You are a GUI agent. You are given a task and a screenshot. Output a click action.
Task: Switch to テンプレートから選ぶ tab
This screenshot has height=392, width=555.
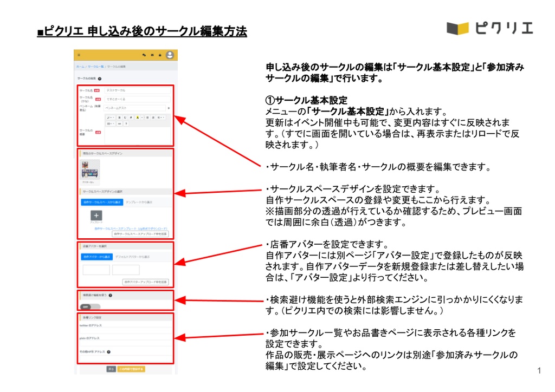point(139,202)
